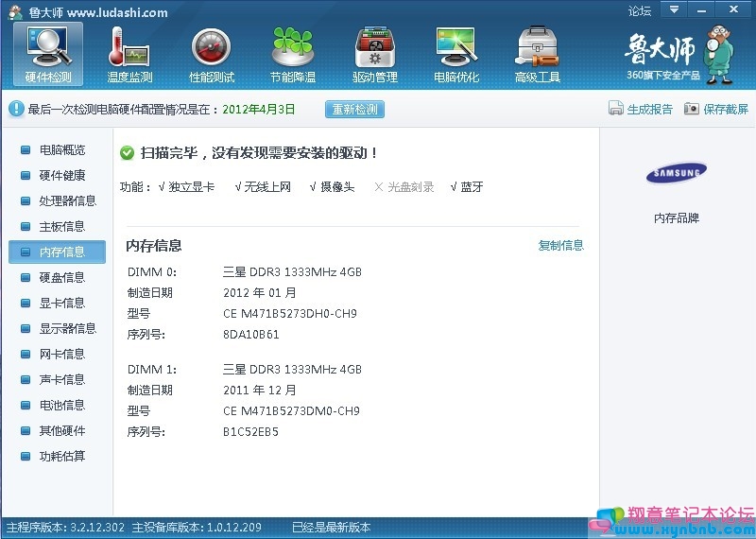Click the printer icon beside 生成报告
The height and width of the screenshot is (539, 756).
616,108
